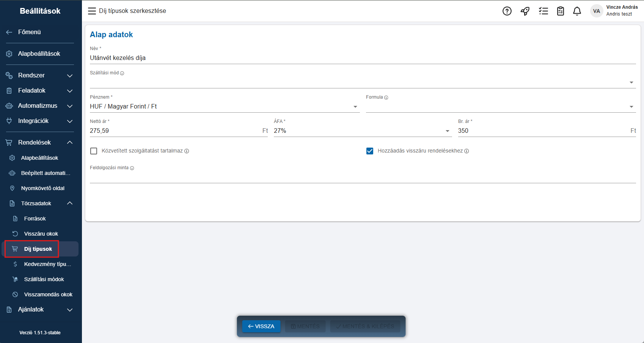Viewport: 644px width, 343px height.
Task: Click info icon beside Szállítási mód
Action: coord(122,73)
